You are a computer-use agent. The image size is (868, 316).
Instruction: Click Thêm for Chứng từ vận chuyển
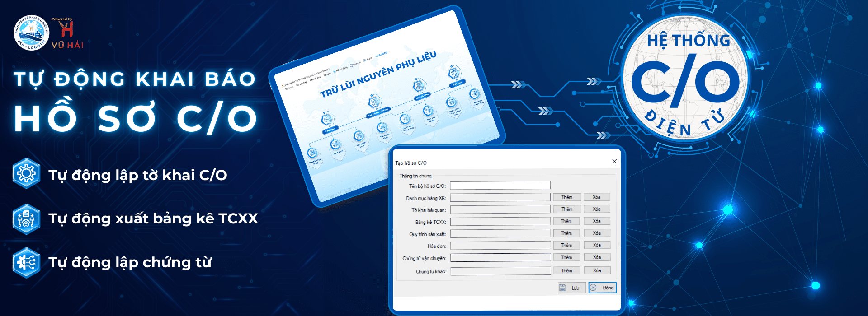tap(566, 257)
